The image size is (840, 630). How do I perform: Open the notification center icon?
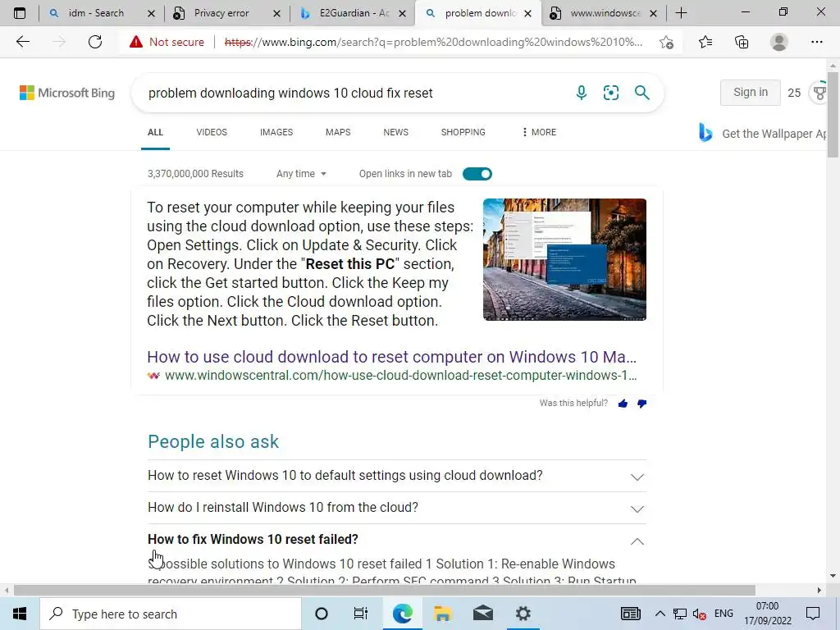tap(813, 614)
